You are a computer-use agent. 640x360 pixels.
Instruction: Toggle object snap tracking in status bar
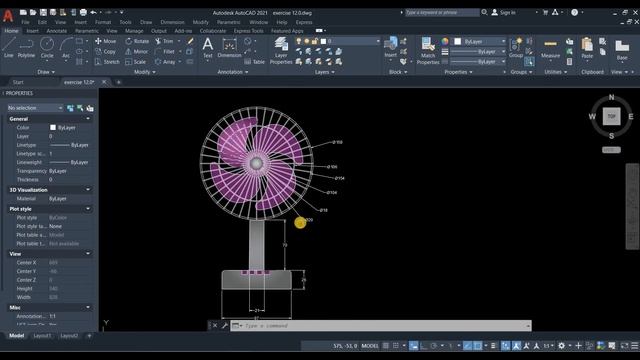pos(467,346)
